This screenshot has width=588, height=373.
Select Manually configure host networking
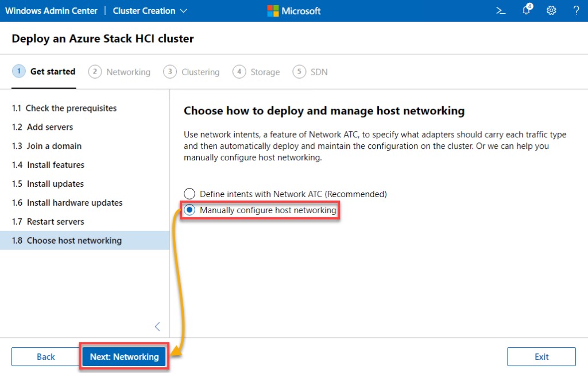[x=189, y=210]
